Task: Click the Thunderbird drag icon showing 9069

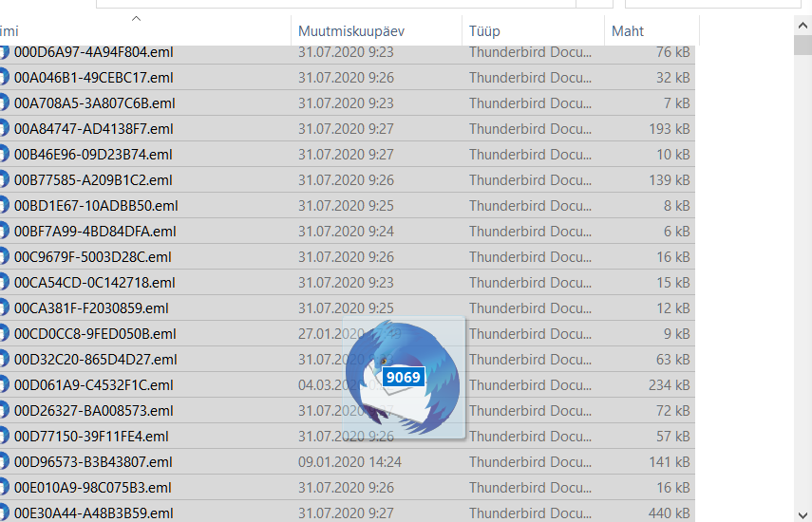Action: tap(404, 378)
